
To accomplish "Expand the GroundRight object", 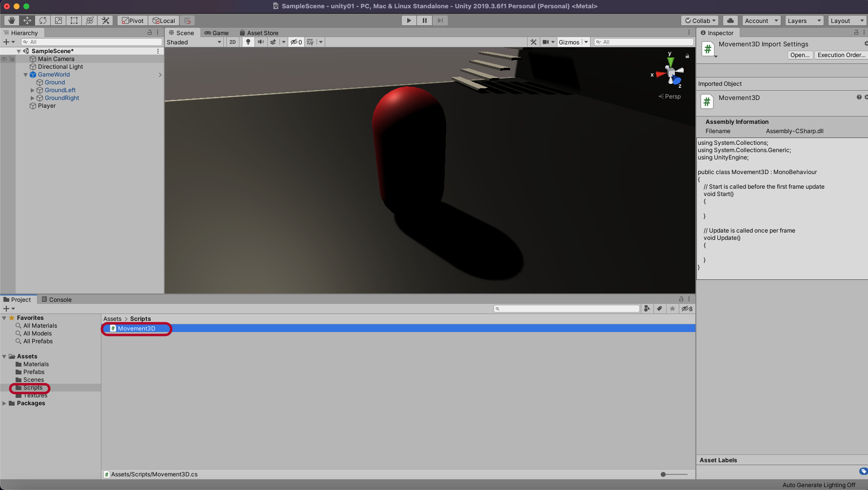I will [33, 98].
